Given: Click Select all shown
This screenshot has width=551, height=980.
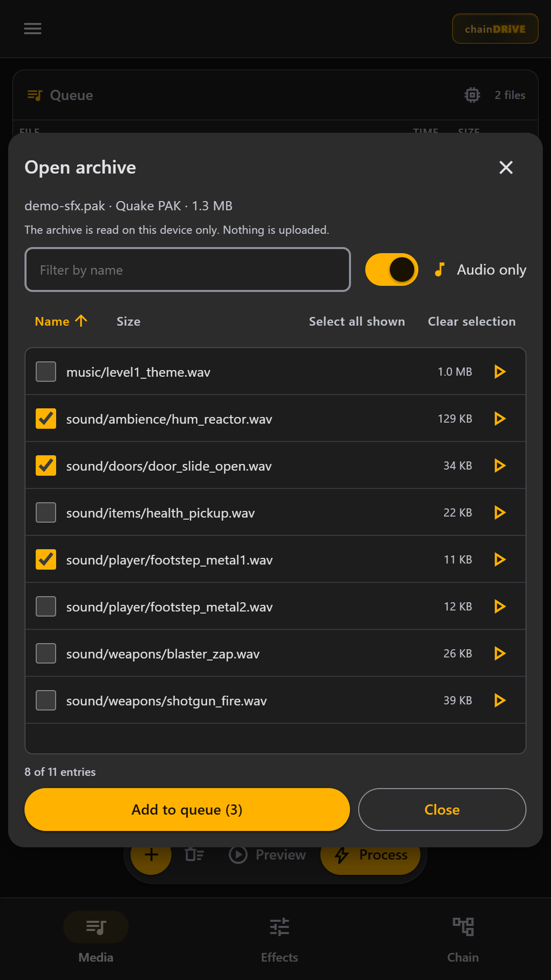Looking at the screenshot, I should coord(357,322).
